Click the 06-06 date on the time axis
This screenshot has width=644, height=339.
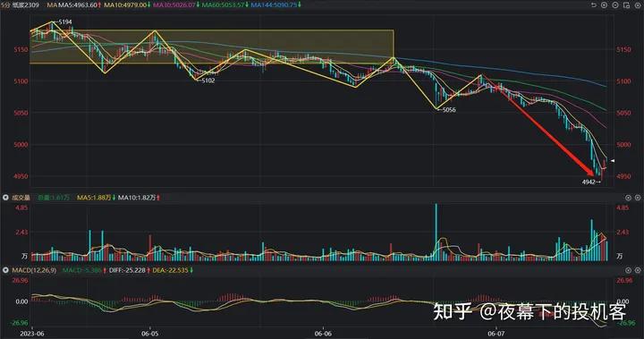click(323, 334)
